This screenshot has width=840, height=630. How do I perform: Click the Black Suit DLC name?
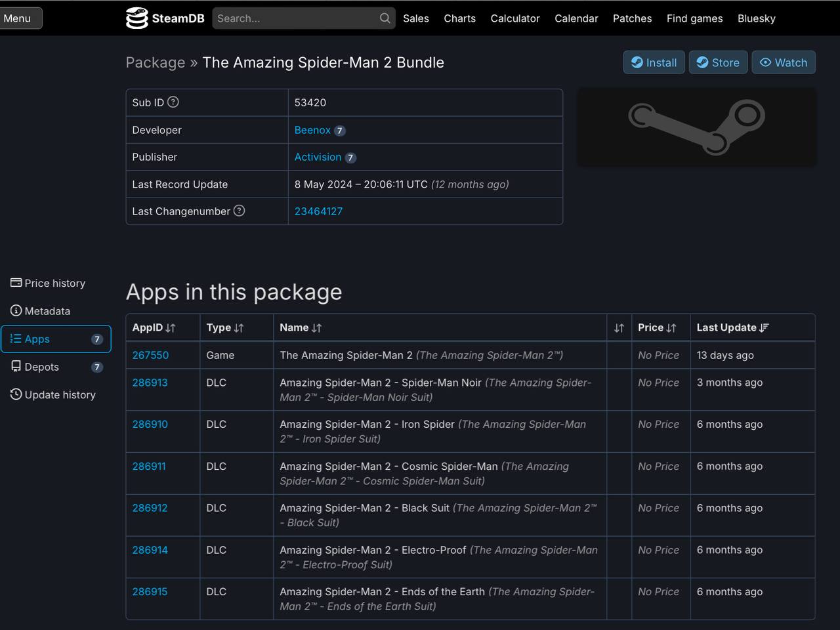(x=364, y=508)
